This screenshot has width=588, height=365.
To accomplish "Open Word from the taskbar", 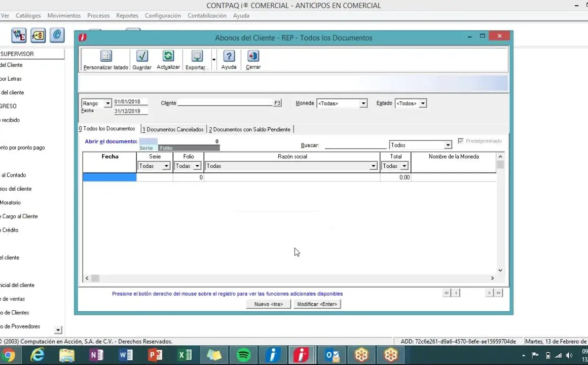I will coord(126,355).
